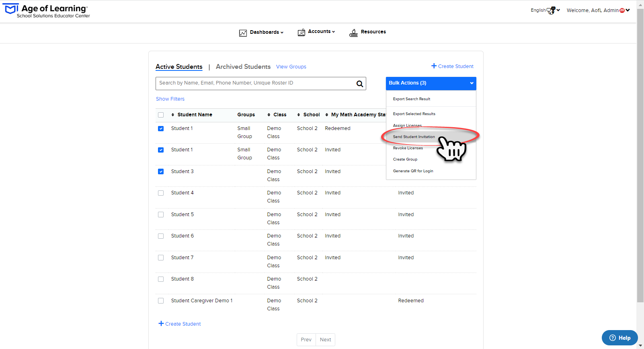The height and width of the screenshot is (349, 644).
Task: Click Show Filters
Action: (x=170, y=99)
